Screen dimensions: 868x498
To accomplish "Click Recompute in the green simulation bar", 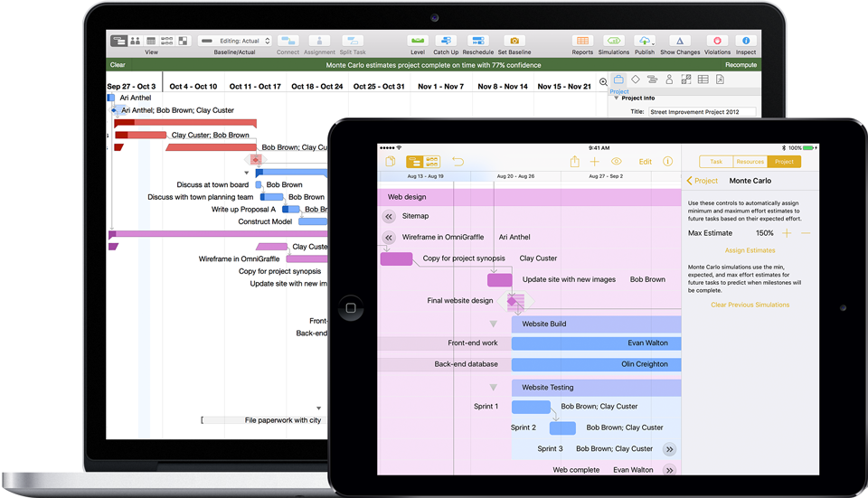I will coord(741,65).
